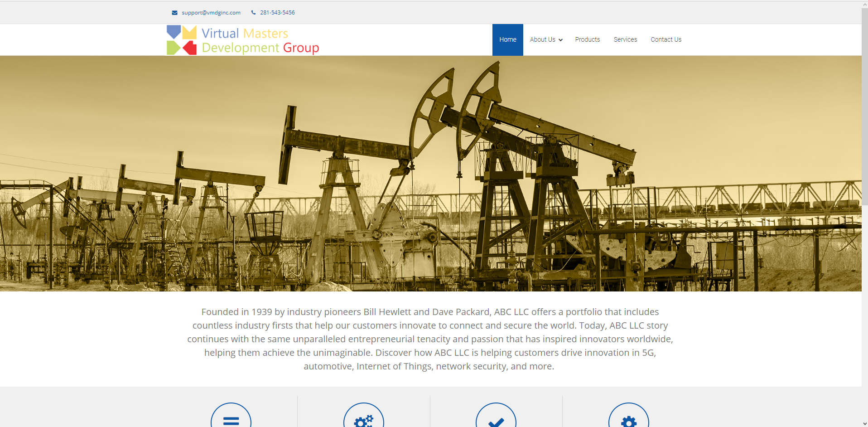This screenshot has height=427, width=868.
Task: Go to the Home navigation tab
Action: tap(507, 40)
